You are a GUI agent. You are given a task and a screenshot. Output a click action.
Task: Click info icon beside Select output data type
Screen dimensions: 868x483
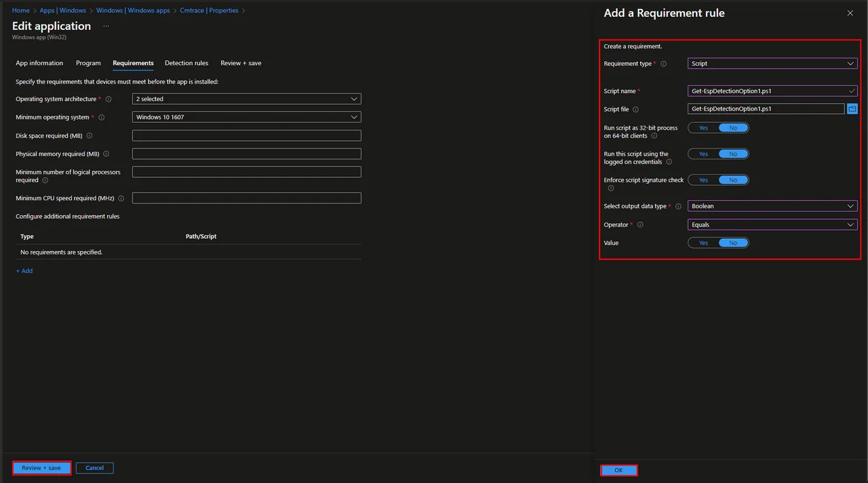pyautogui.click(x=678, y=206)
